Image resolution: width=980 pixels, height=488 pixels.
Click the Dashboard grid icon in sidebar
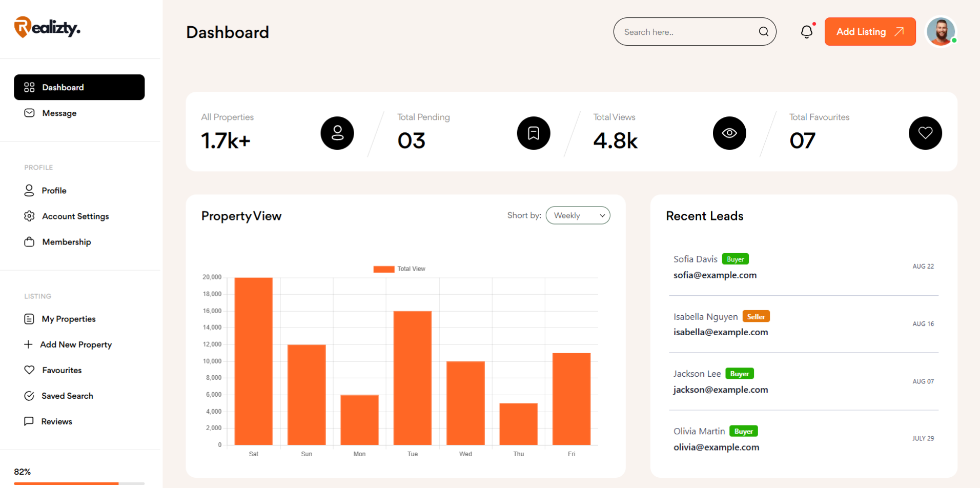[29, 87]
